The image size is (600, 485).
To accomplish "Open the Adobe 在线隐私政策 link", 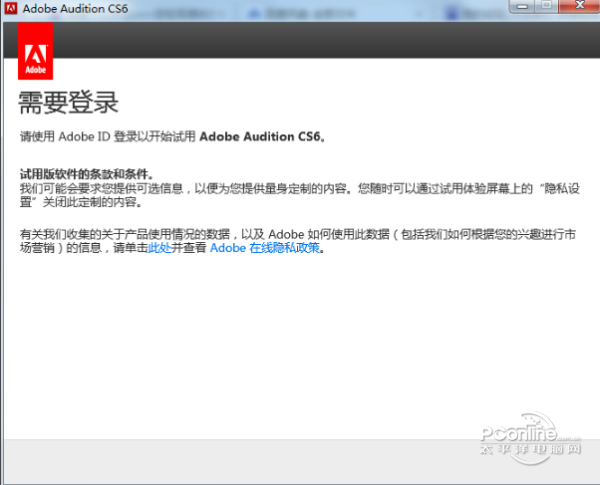I will 265,248.
